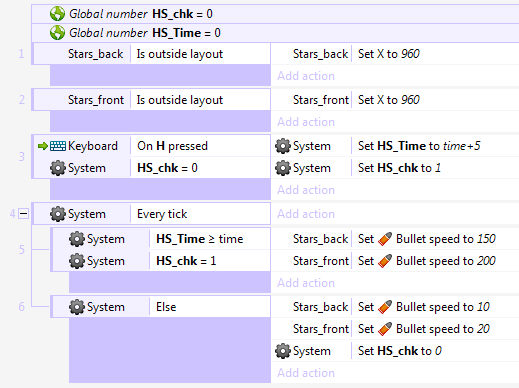Select the On H pressed condition
This screenshot has height=388, width=519.
pos(172,146)
